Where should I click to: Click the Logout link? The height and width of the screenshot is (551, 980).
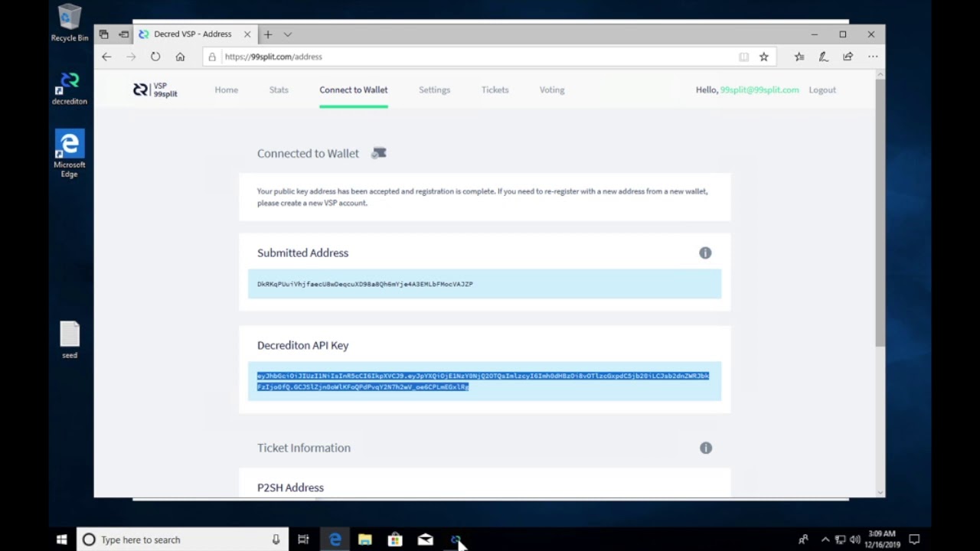(822, 90)
